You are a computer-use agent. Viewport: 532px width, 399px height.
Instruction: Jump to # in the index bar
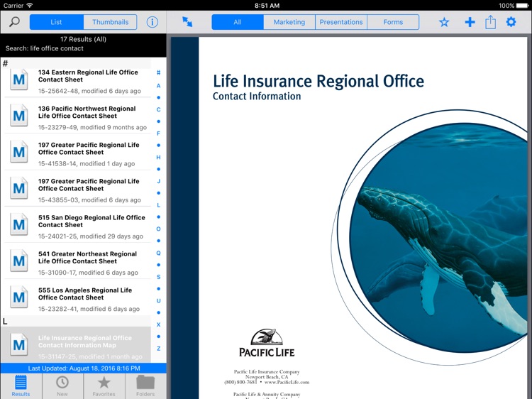pos(158,72)
